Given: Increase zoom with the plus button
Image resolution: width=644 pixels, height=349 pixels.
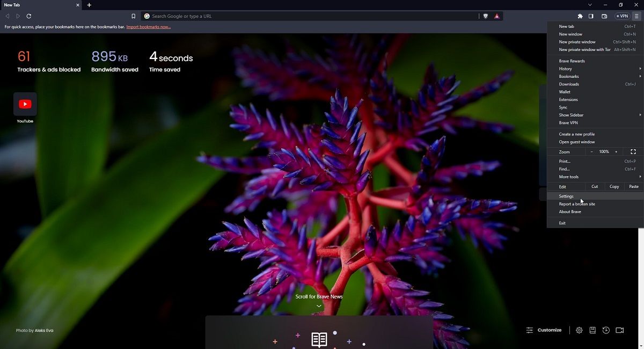Looking at the screenshot, I should [x=616, y=152].
